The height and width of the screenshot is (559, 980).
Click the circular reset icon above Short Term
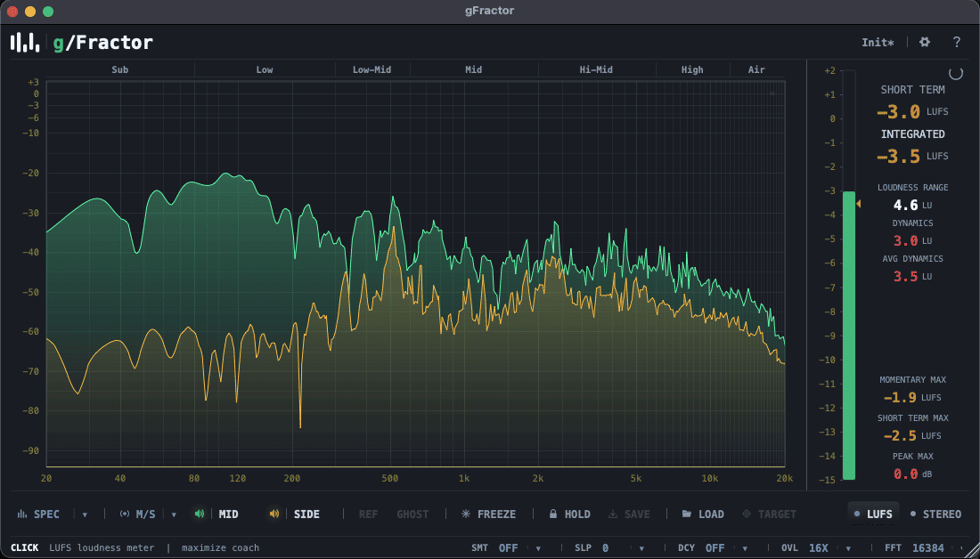pyautogui.click(x=956, y=73)
